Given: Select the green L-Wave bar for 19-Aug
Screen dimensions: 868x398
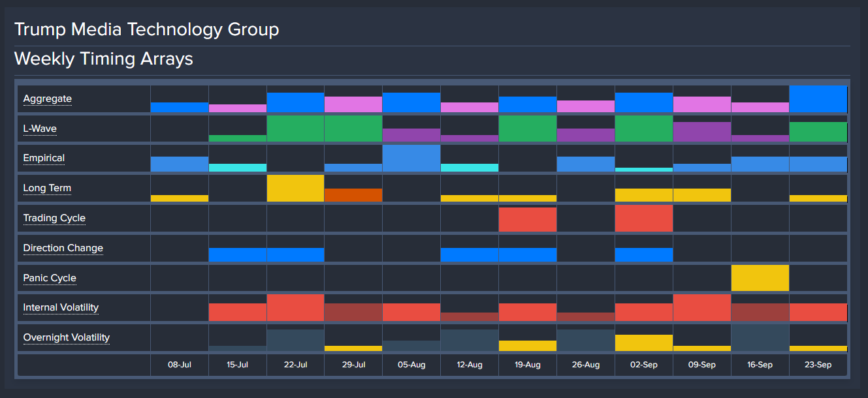Looking at the screenshot, I should point(528,129).
